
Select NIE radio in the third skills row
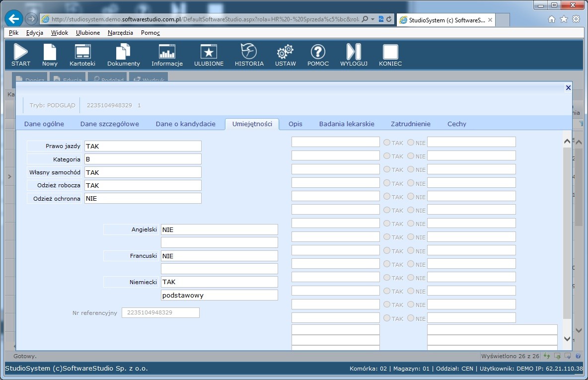click(411, 169)
